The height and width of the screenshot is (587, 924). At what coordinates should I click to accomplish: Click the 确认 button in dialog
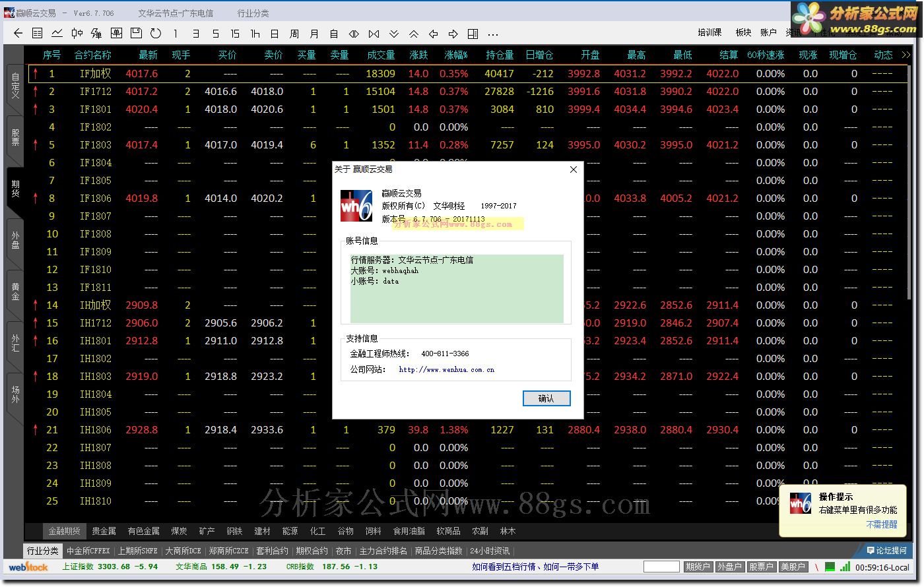pos(546,398)
